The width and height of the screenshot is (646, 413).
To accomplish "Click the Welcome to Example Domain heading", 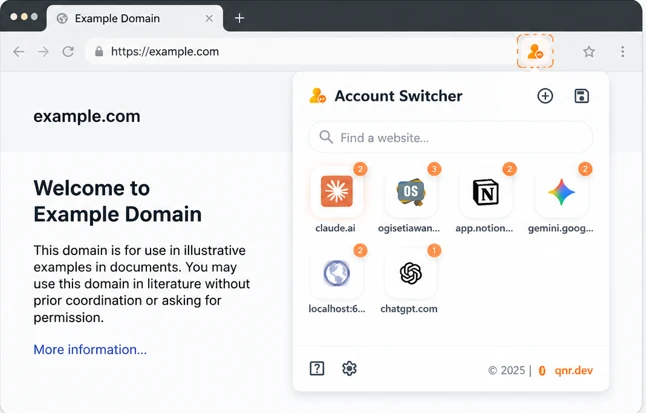I will pos(117,201).
